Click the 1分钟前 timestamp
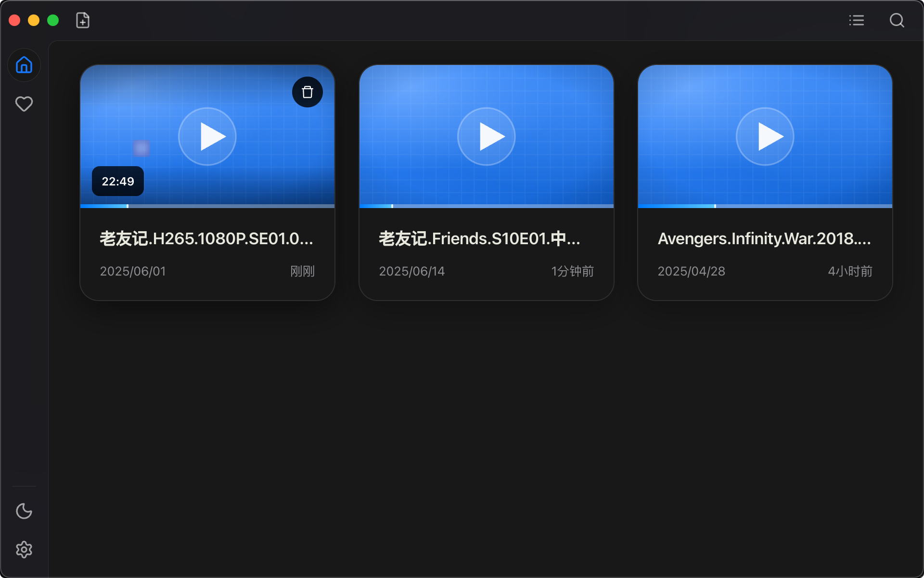 [x=573, y=271]
